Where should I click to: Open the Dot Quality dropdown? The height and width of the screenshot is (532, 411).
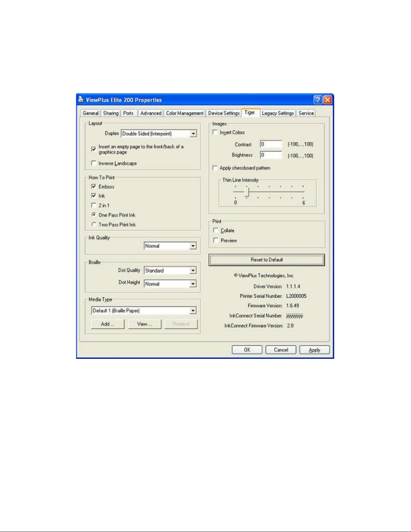tap(170, 271)
